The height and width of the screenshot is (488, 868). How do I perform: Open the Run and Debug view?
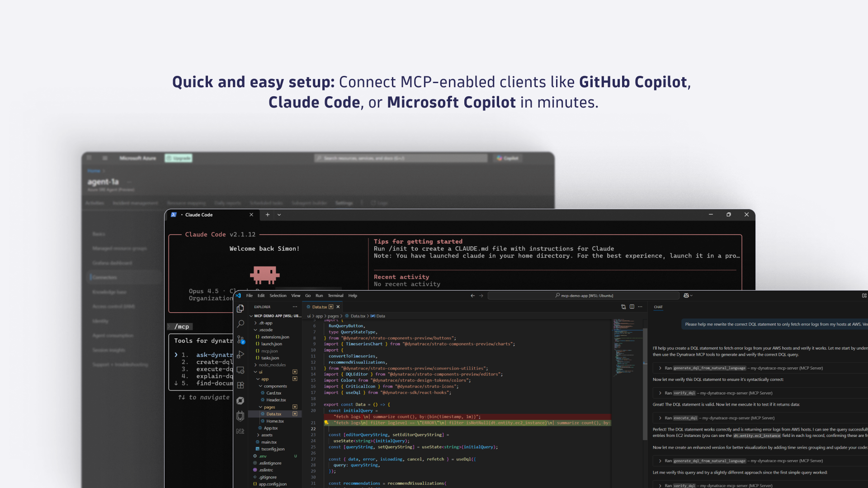tap(240, 354)
